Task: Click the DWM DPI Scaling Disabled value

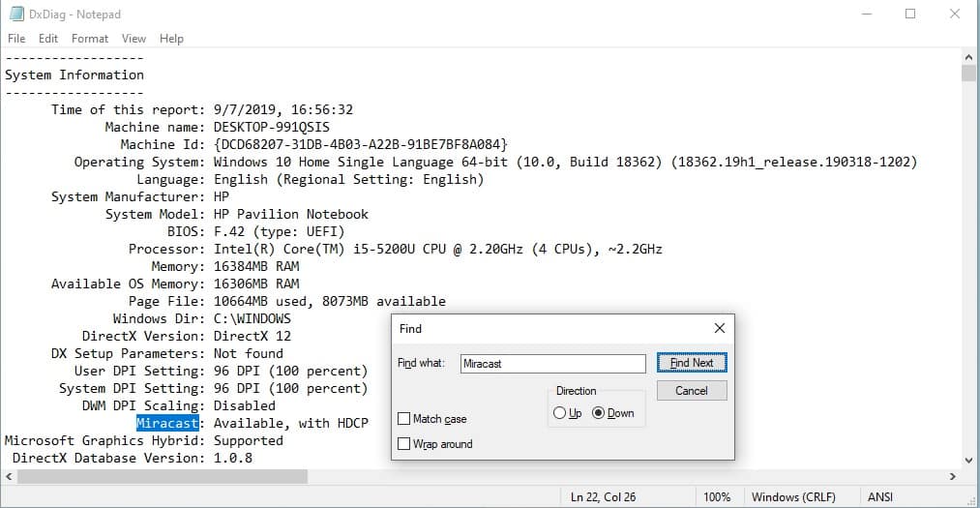Action: click(245, 406)
